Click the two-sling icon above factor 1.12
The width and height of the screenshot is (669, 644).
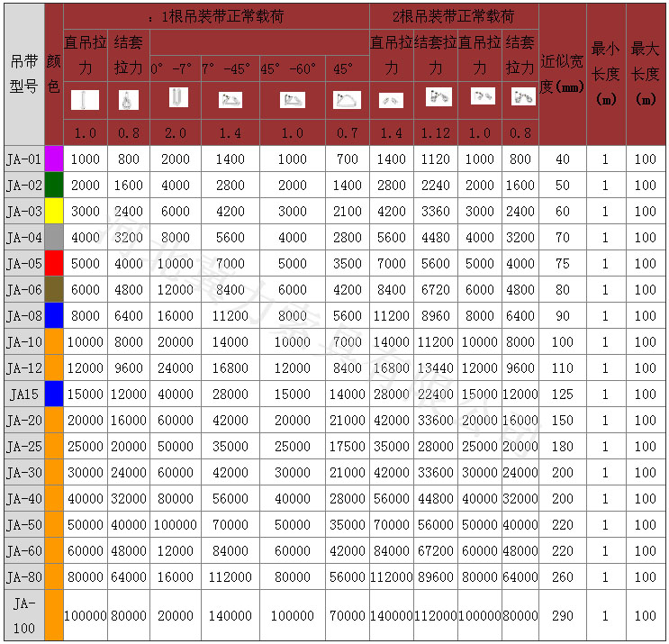click(438, 96)
